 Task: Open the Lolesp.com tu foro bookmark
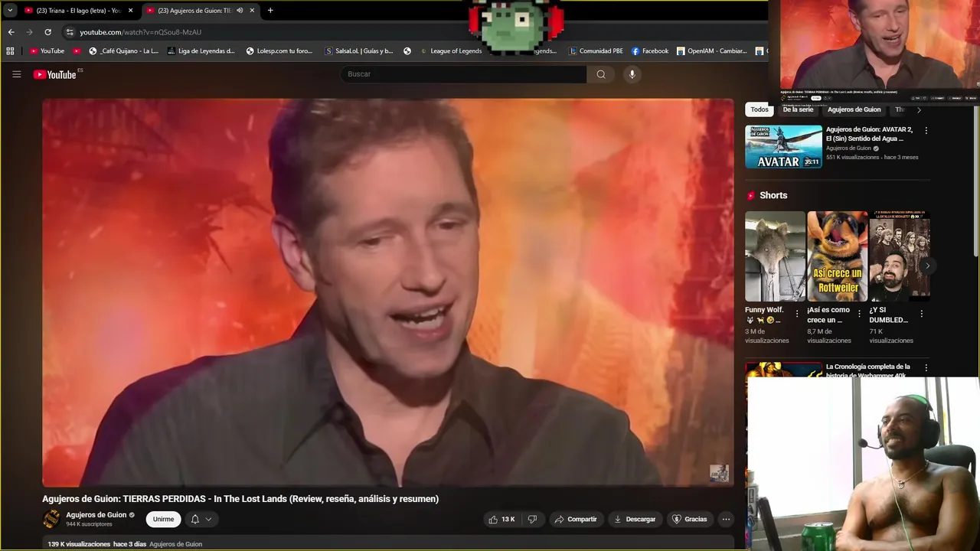(279, 51)
